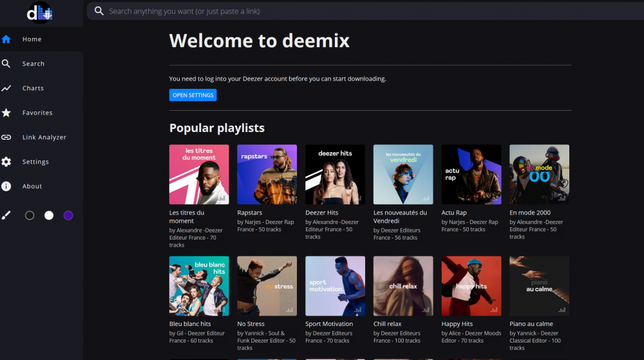Click the Les nouveautés du Vendredi title

click(x=400, y=217)
